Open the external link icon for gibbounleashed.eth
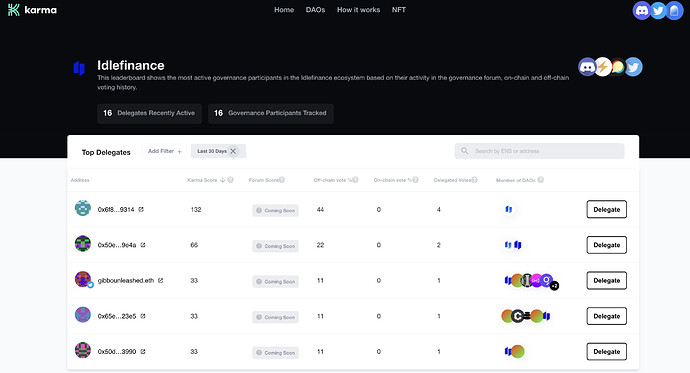 pyautogui.click(x=161, y=280)
